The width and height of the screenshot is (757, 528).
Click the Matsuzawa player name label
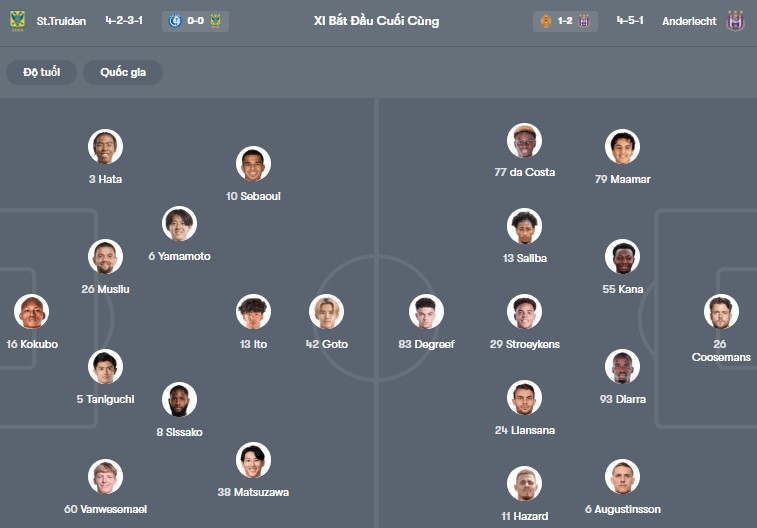(x=253, y=492)
